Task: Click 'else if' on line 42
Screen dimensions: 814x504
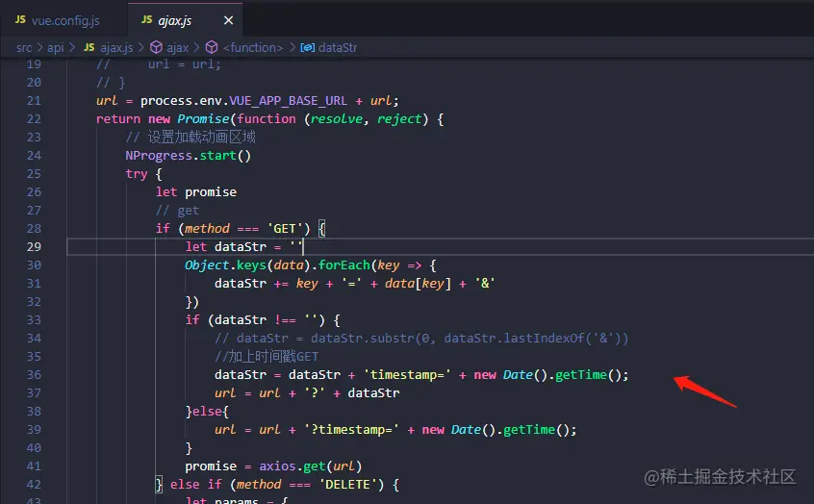Action: click(195, 484)
